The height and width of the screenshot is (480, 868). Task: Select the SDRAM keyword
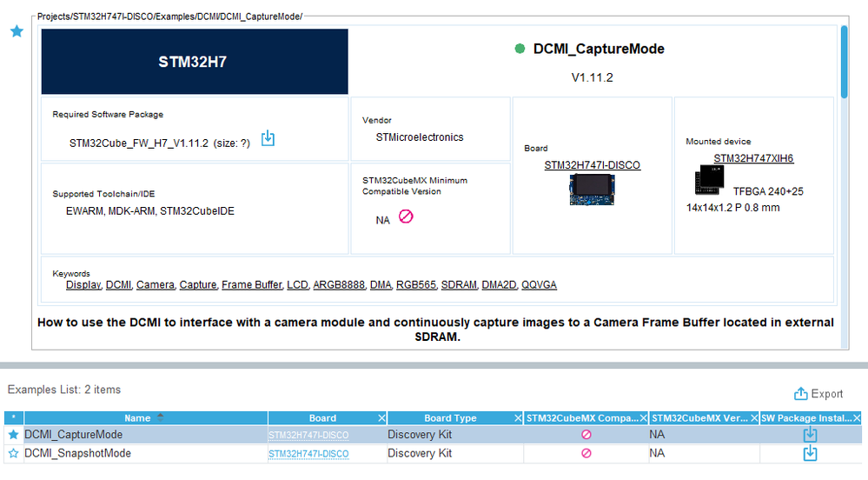[x=459, y=285]
